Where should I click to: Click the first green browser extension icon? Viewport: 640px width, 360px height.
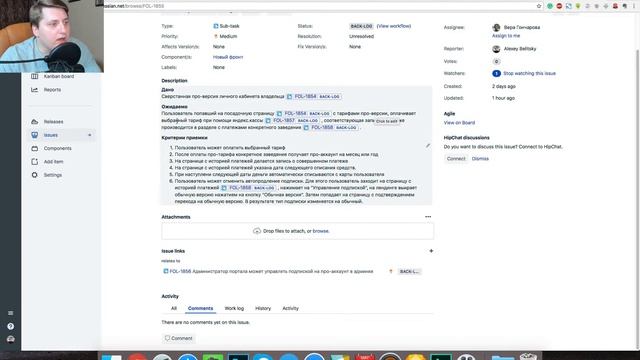[x=550, y=6]
